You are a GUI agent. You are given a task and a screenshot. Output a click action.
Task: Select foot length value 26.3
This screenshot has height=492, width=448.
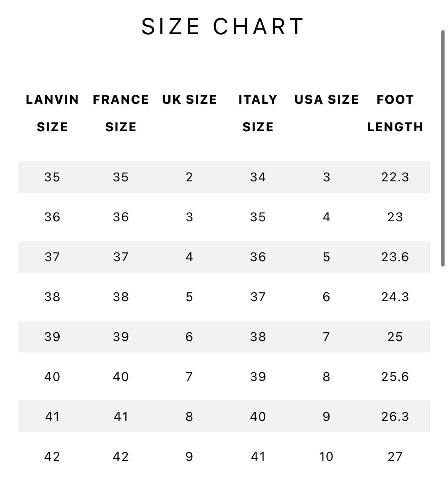pos(395,417)
